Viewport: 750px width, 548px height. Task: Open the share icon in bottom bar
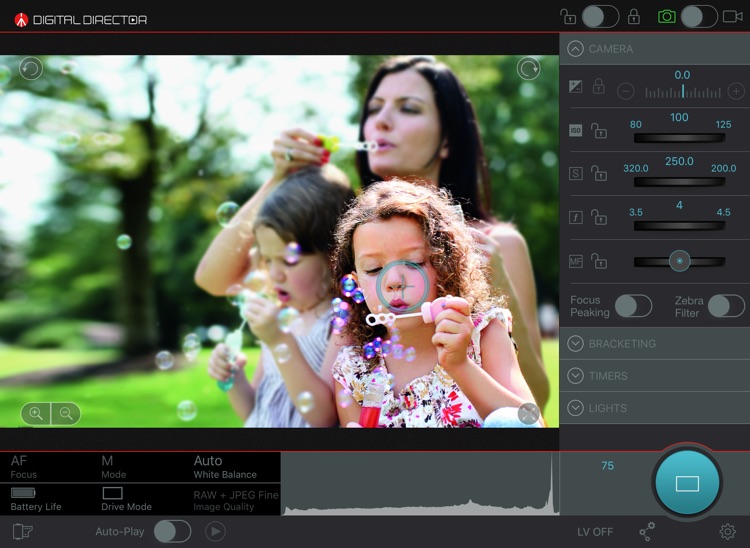tap(647, 531)
